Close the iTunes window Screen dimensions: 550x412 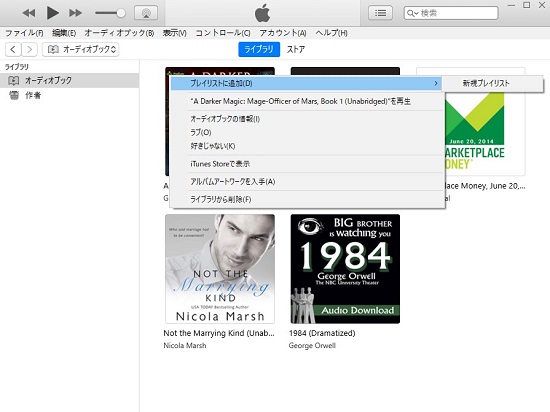click(542, 5)
